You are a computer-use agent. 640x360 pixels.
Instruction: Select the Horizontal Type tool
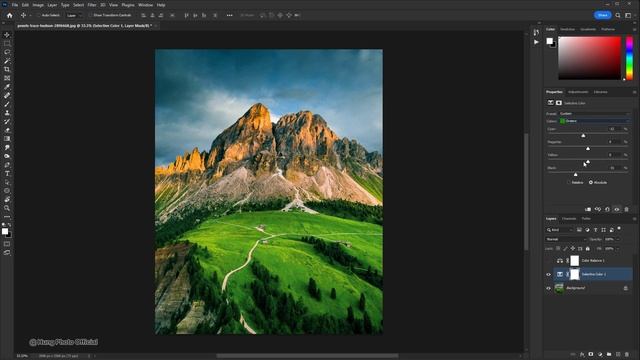coord(7,173)
